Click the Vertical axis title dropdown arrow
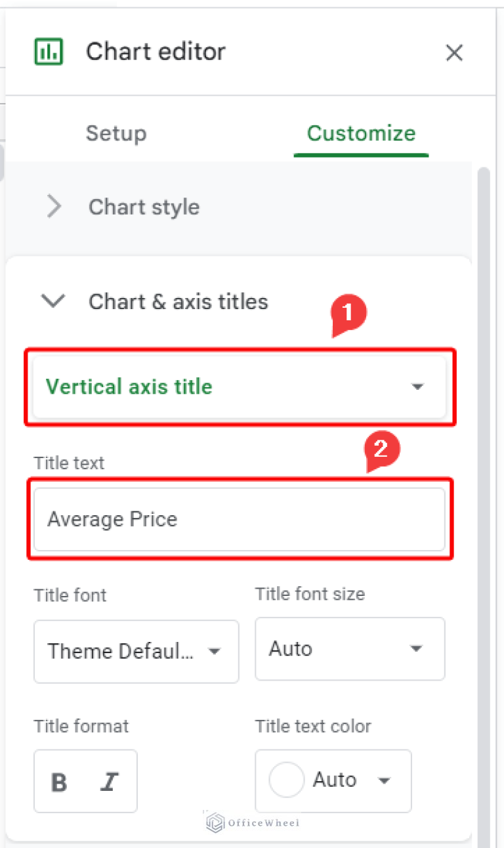This screenshot has width=504, height=848. coord(417,387)
